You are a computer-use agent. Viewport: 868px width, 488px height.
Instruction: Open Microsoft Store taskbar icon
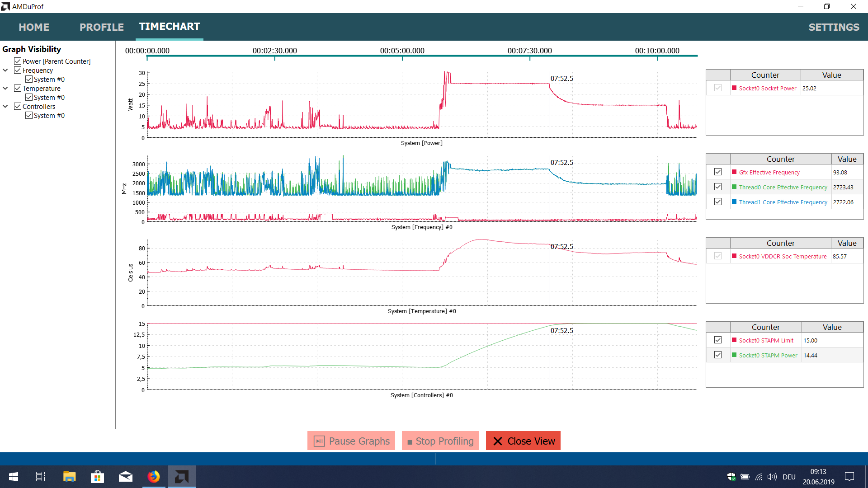point(97,477)
